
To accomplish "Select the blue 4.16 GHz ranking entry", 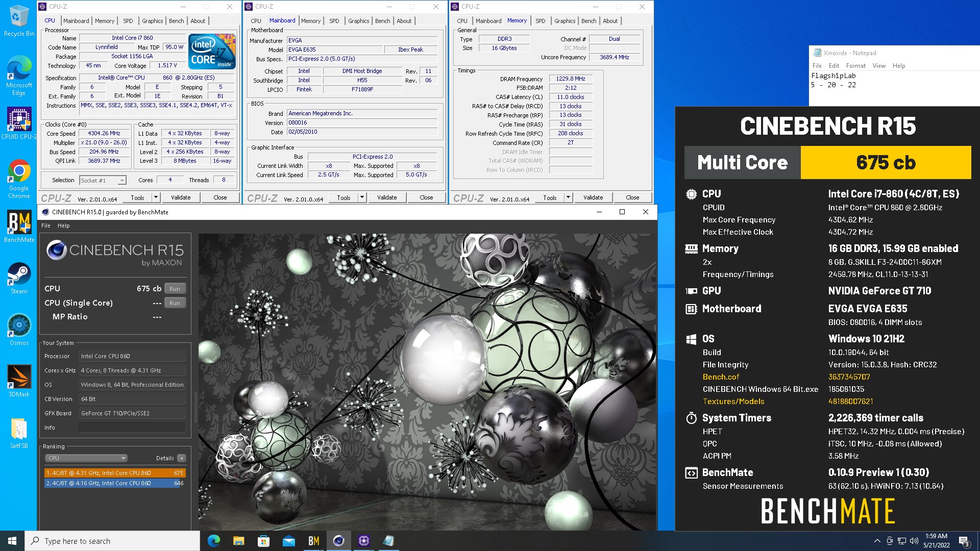I will [115, 483].
